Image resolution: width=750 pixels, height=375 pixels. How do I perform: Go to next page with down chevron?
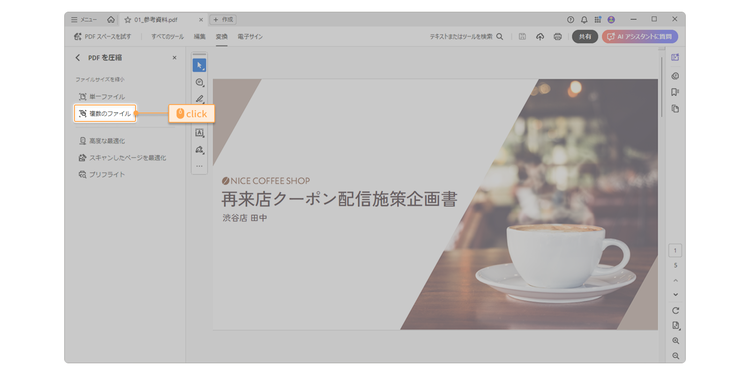click(675, 295)
